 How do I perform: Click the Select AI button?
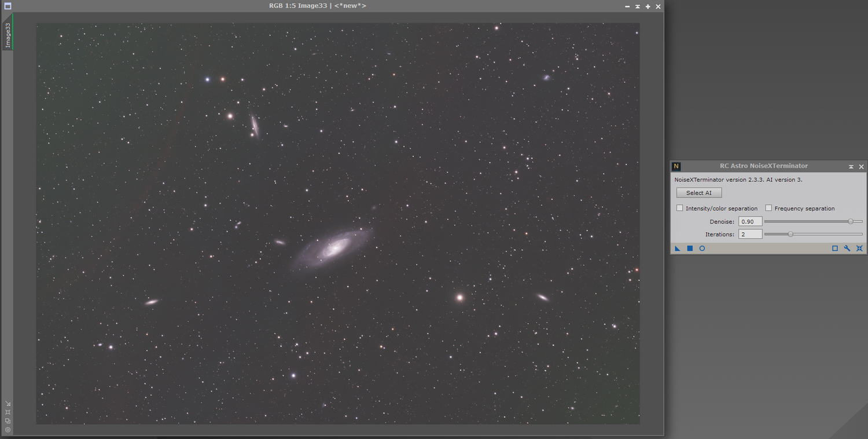pyautogui.click(x=699, y=193)
